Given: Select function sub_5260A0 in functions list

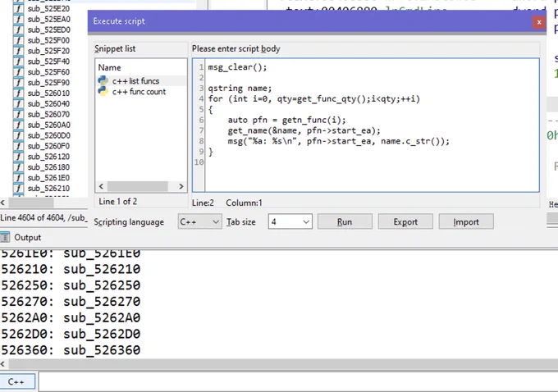Looking at the screenshot, I should [48, 125].
